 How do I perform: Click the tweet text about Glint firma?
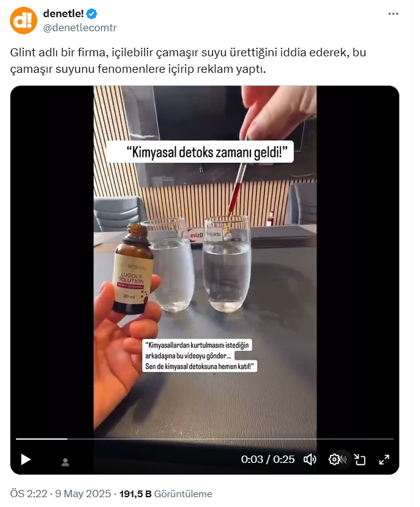coord(188,61)
